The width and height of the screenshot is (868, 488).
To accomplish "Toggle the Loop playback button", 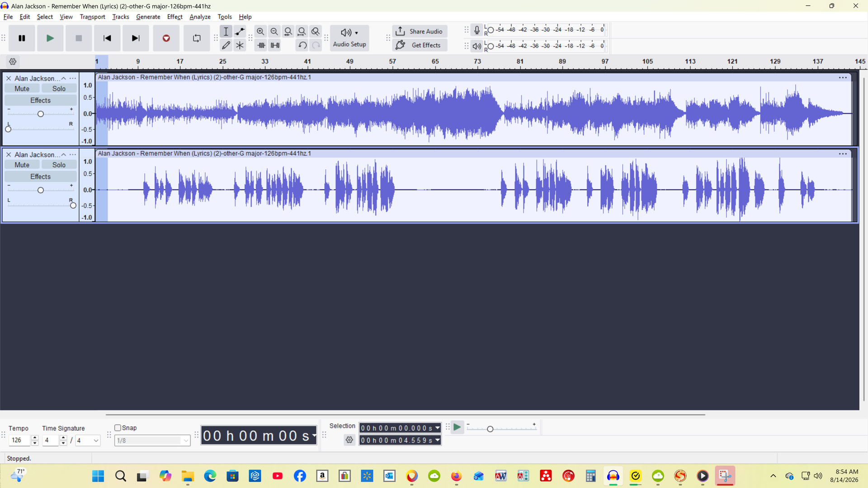I will tap(197, 38).
